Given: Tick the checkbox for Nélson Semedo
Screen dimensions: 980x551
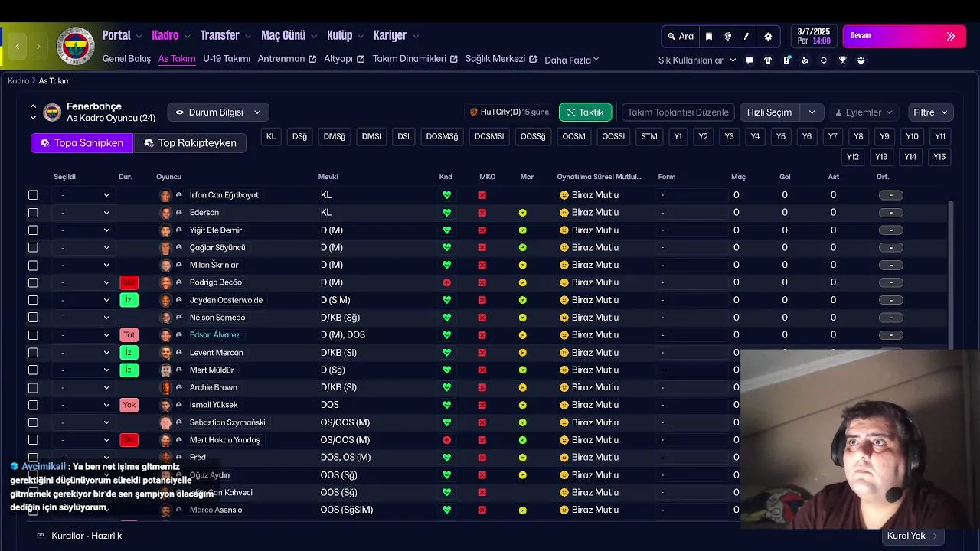Looking at the screenshot, I should pos(33,318).
